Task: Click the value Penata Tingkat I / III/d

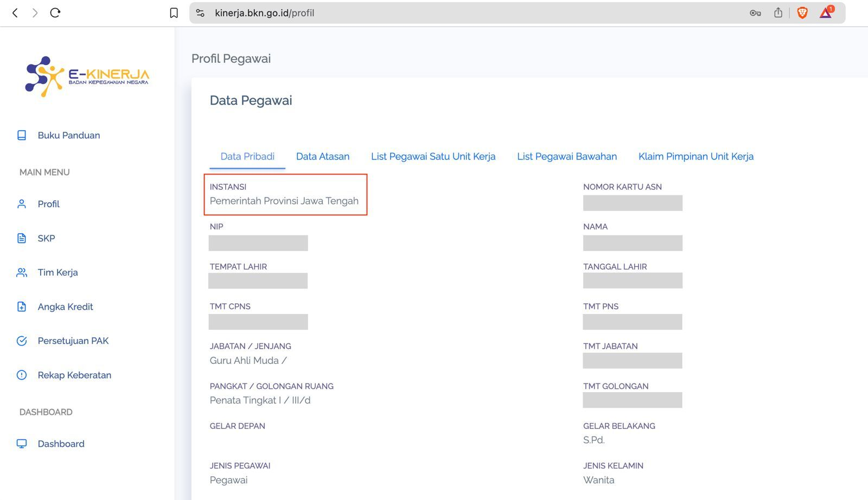Action: (260, 400)
